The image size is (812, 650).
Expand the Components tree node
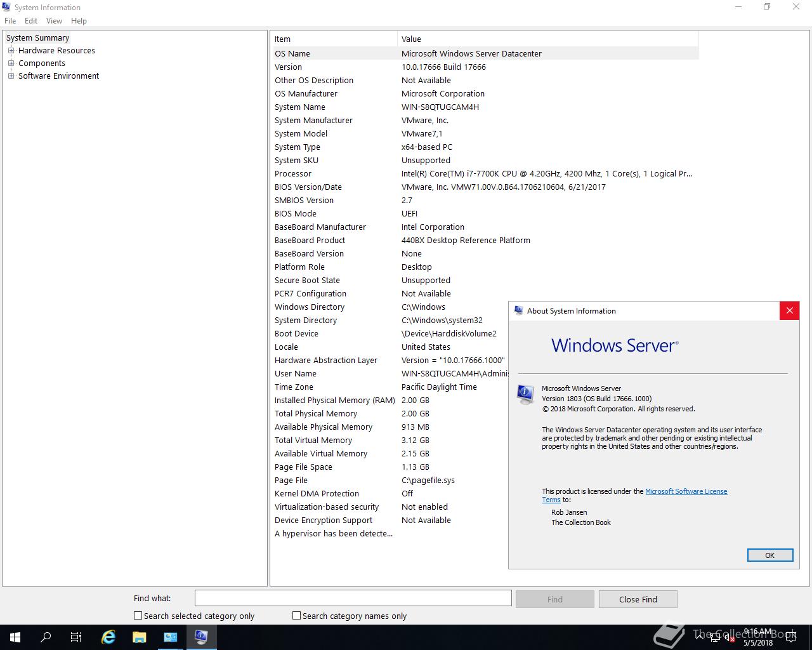11,63
